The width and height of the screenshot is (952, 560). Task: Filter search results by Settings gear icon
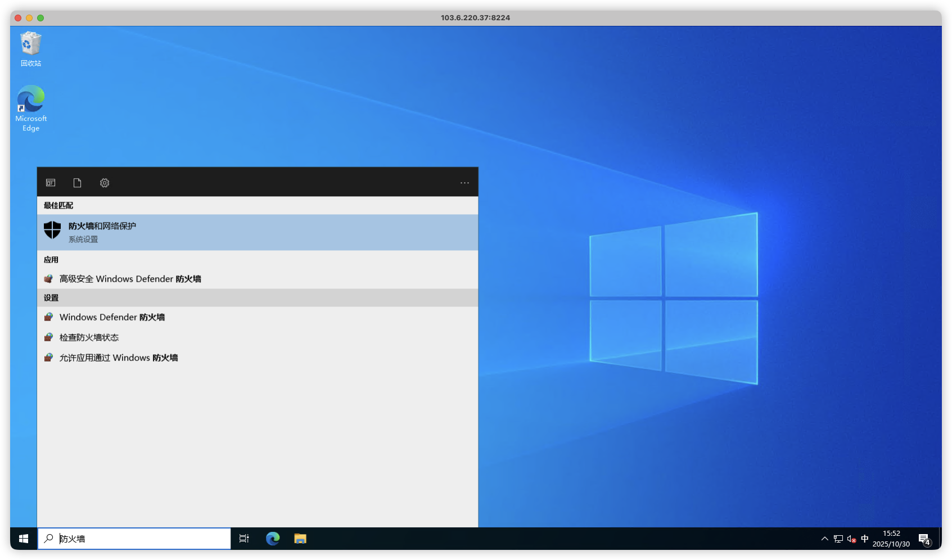[105, 183]
